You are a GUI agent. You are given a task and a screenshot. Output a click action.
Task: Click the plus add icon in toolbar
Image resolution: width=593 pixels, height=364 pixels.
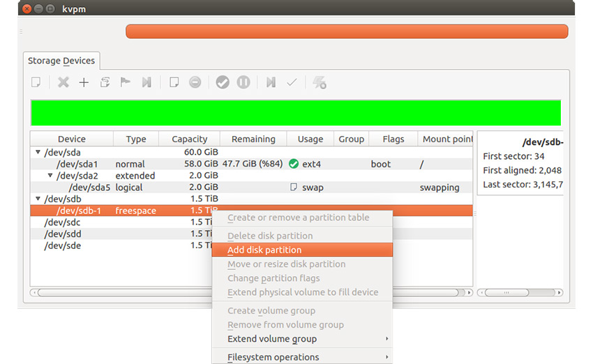84,82
